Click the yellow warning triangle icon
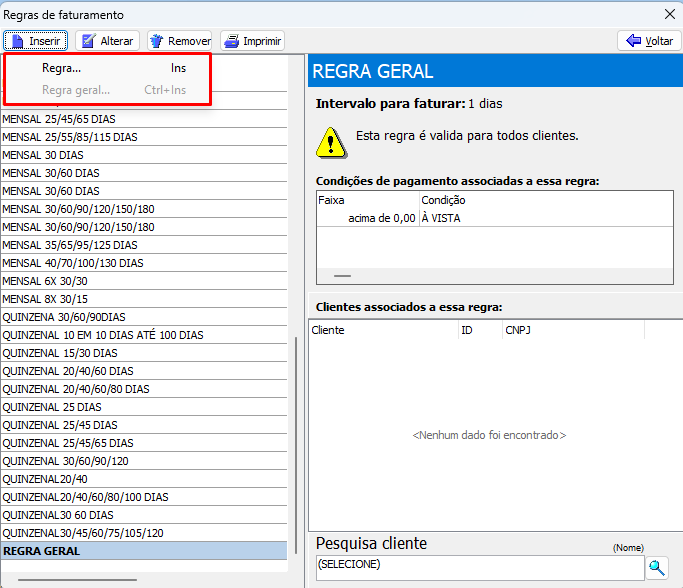 pos(330,141)
